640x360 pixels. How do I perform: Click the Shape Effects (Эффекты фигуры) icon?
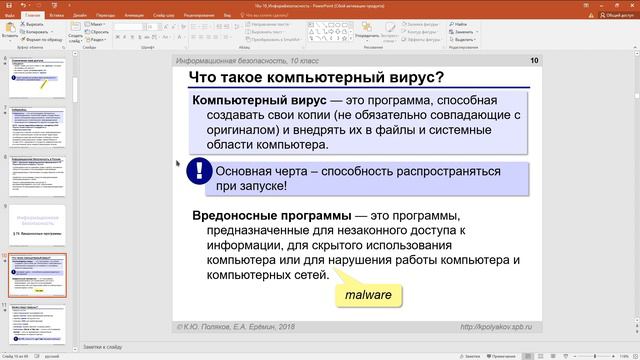point(404,40)
